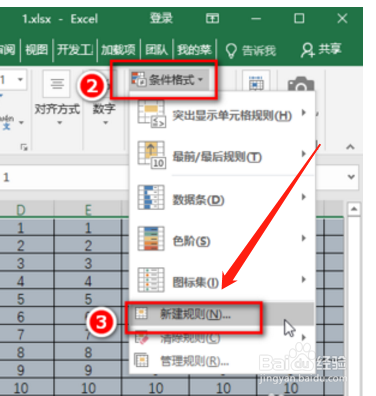
Task: Click cell in column E with value 1
Action: pyautogui.click(x=88, y=228)
